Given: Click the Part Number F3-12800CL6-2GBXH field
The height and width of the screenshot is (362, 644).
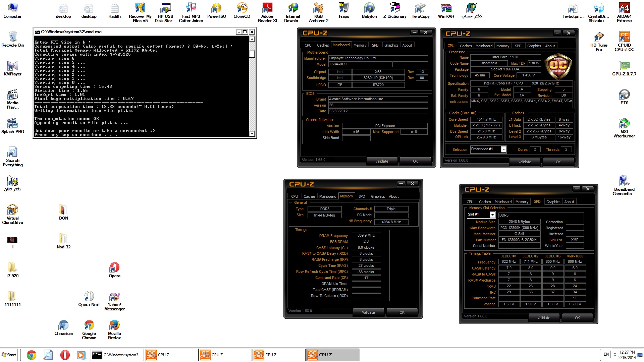Looking at the screenshot, I should (x=519, y=240).
